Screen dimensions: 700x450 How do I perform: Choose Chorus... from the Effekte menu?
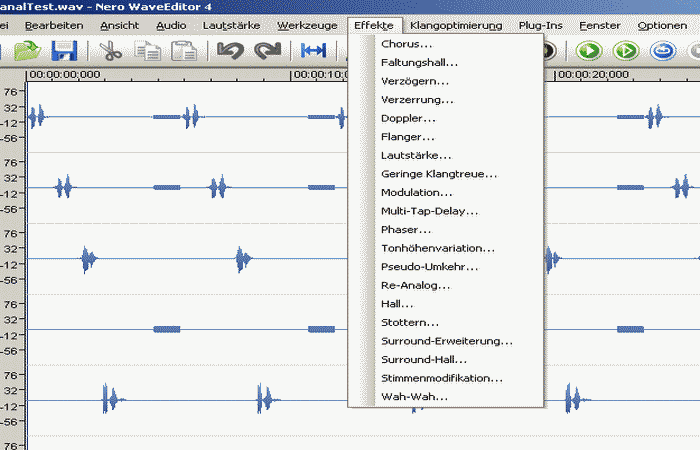[x=406, y=45]
